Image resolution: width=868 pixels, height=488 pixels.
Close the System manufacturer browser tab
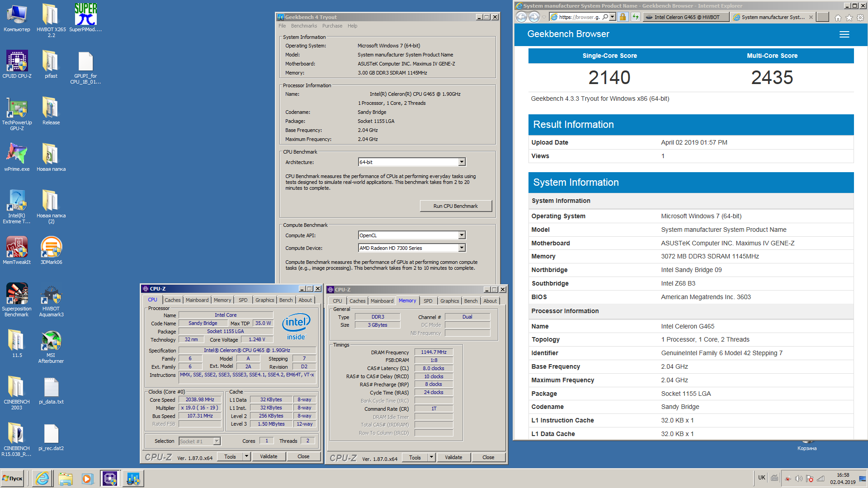click(x=811, y=17)
